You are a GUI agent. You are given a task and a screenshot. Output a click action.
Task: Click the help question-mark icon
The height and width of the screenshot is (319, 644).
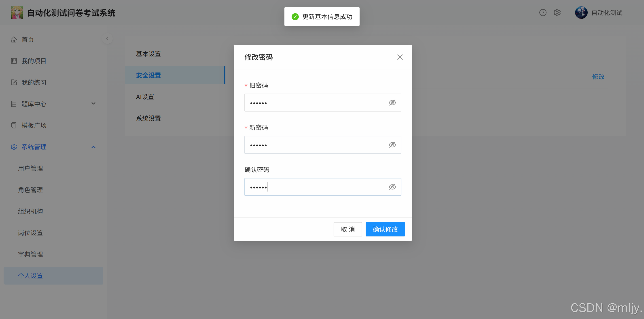tap(542, 13)
